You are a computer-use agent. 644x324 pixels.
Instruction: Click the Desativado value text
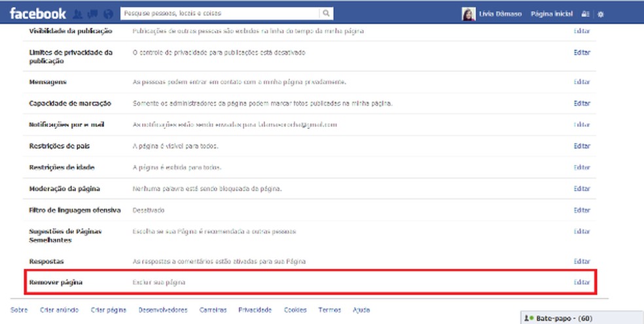tap(149, 210)
